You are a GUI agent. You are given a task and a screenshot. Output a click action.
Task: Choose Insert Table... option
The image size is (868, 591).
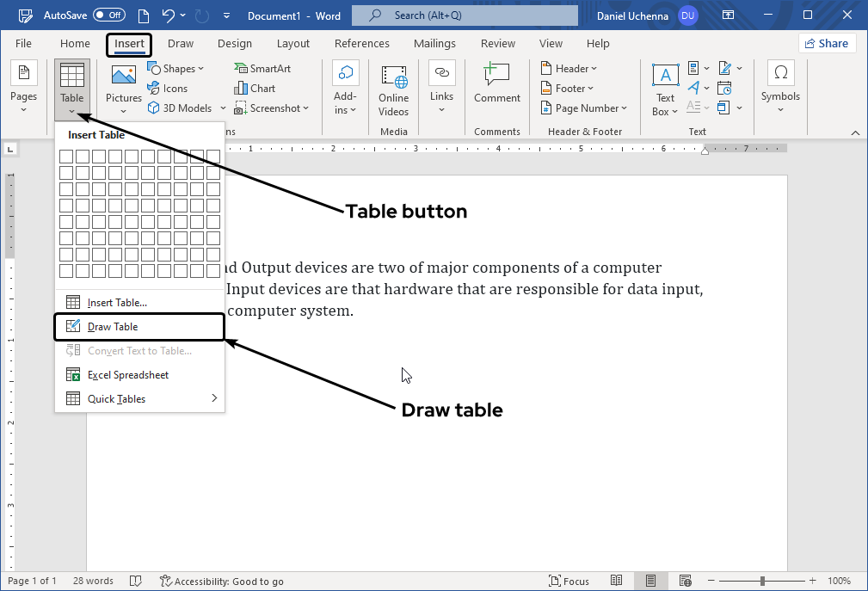(117, 303)
